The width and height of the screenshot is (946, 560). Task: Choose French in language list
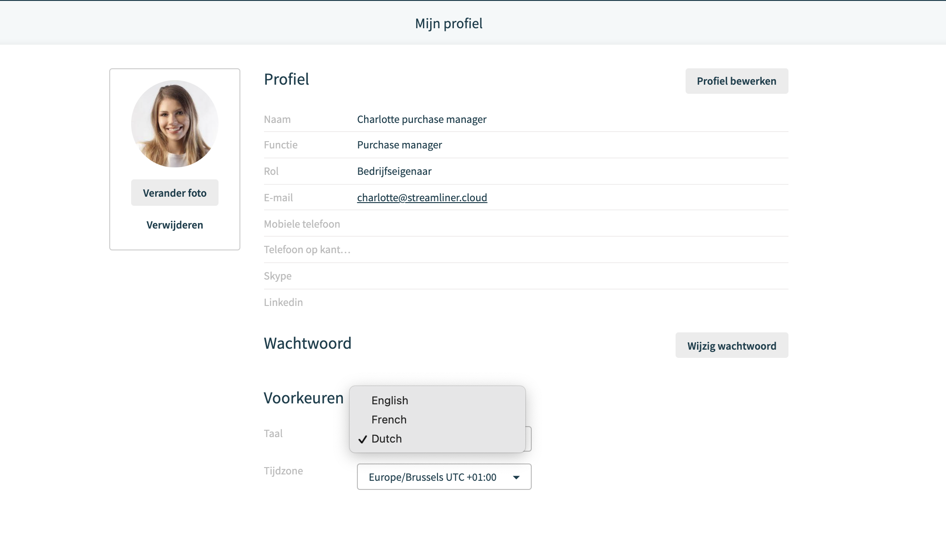point(437,419)
